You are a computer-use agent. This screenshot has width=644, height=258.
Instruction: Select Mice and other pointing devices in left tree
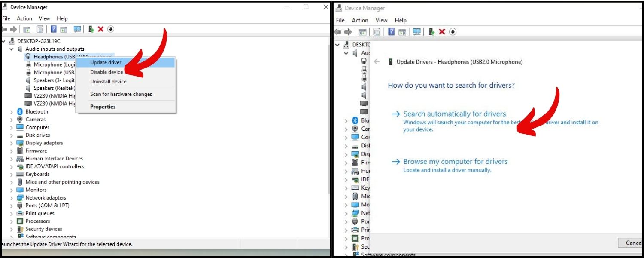pyautogui.click(x=62, y=182)
